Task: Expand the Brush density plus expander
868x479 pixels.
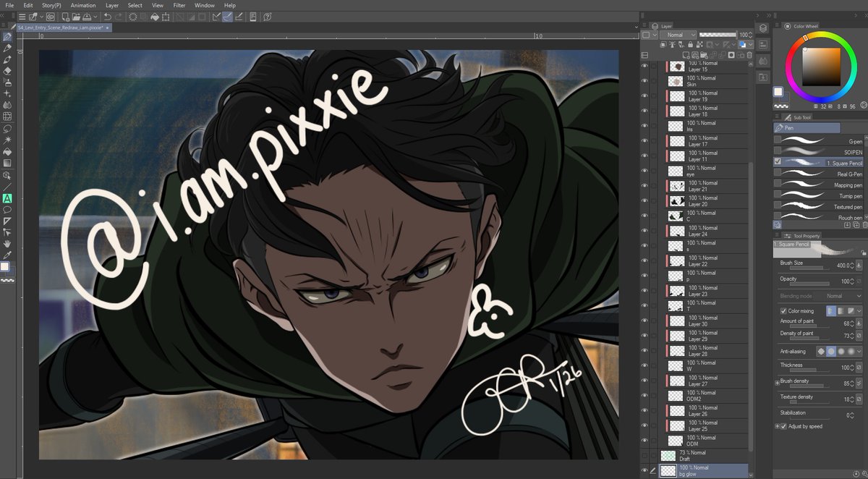Action: [x=777, y=383]
